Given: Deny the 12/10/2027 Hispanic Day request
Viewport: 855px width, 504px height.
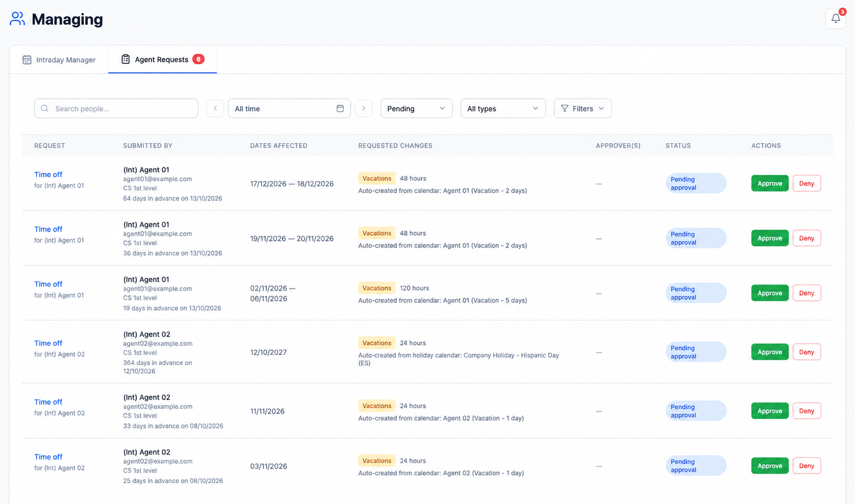Looking at the screenshot, I should (x=806, y=352).
